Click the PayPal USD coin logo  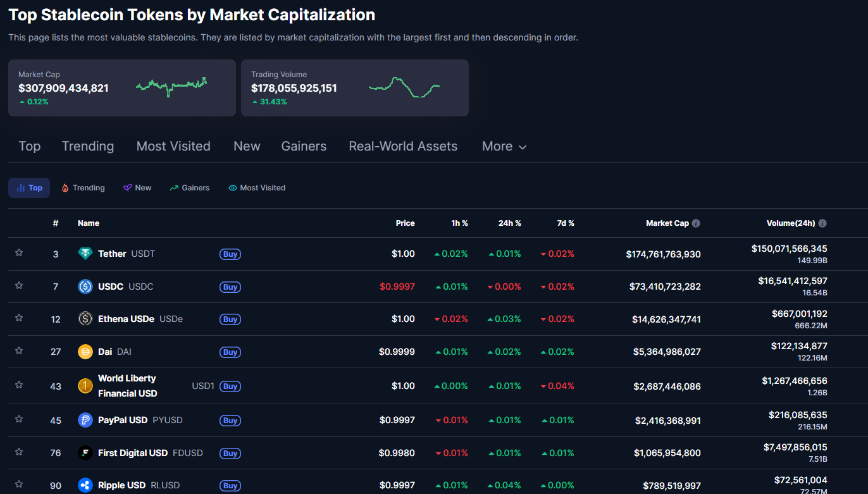(x=85, y=420)
